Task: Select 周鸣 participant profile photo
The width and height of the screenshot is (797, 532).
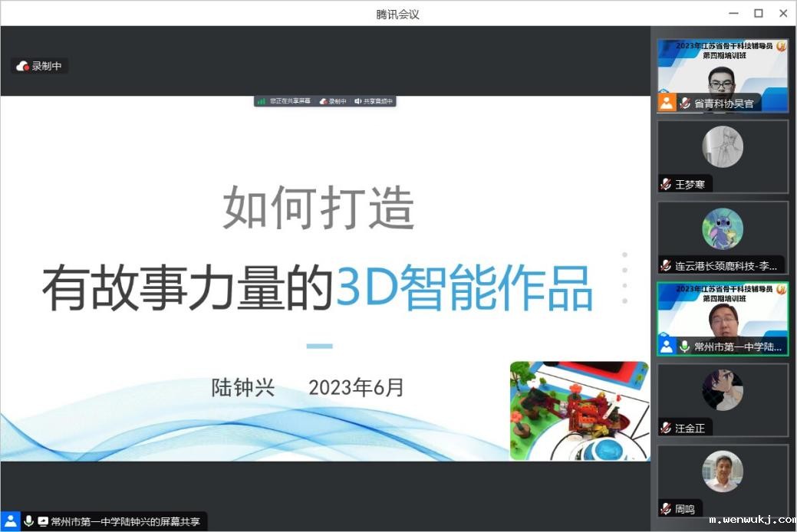Action: click(722, 471)
